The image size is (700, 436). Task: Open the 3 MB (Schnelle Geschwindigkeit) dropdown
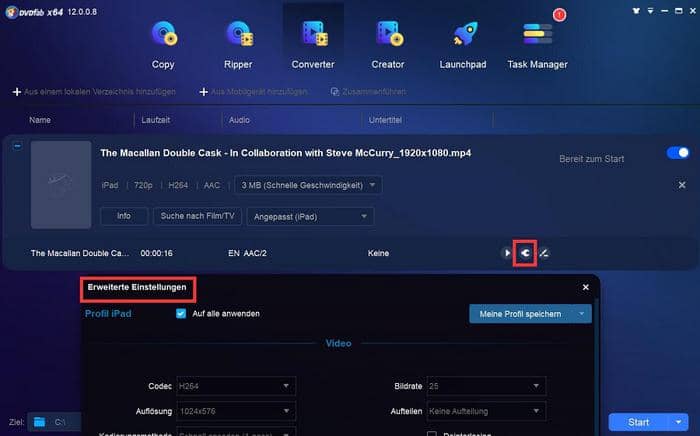pyautogui.click(x=308, y=185)
